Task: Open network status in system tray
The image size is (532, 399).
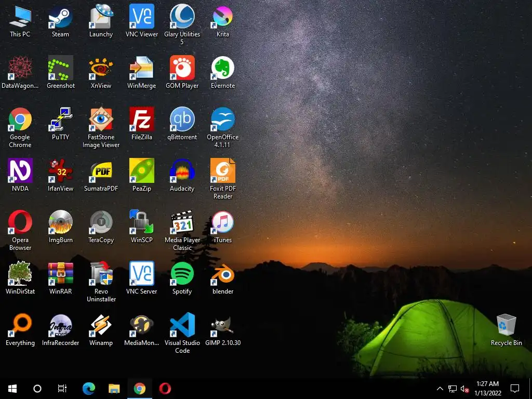Action: [453, 389]
